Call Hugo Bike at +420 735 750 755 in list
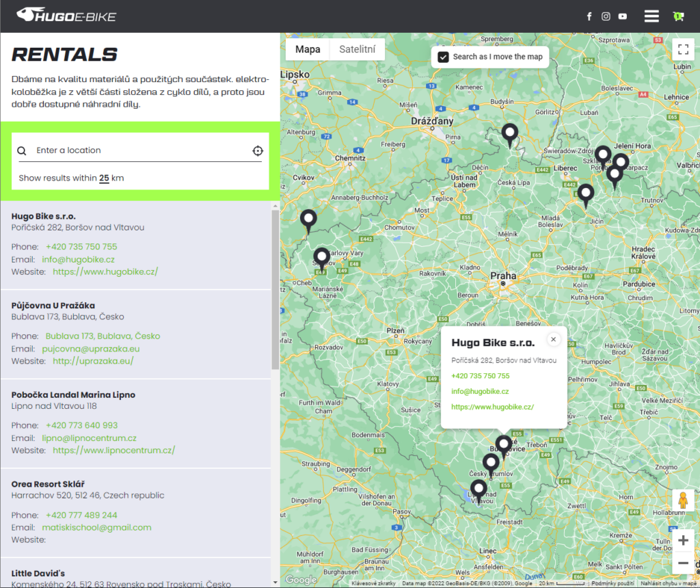This screenshot has width=700, height=588. coord(81,247)
